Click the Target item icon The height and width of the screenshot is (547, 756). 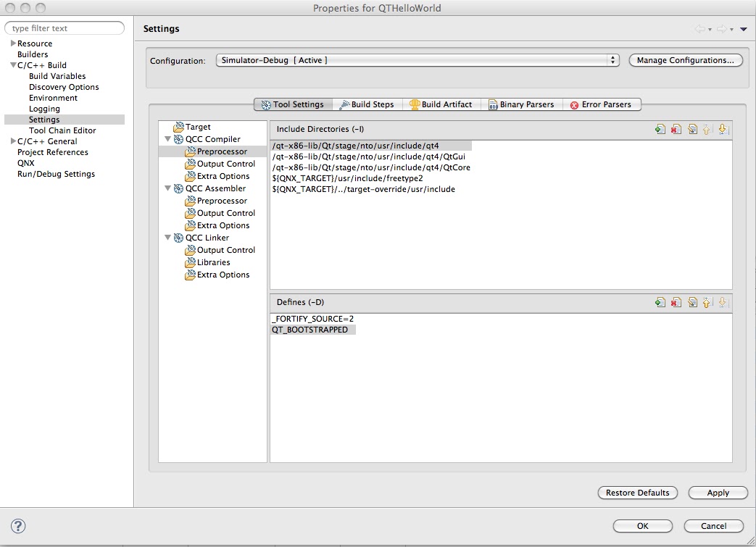[x=178, y=127]
